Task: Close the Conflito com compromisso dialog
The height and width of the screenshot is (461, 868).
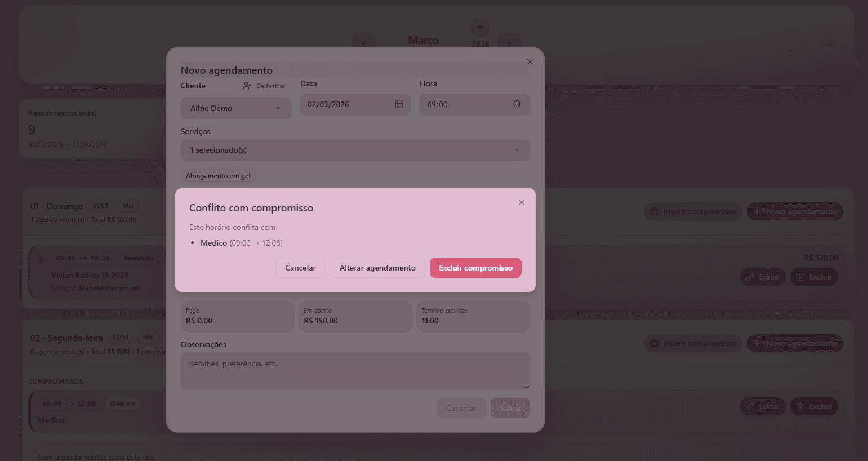Action: tap(522, 202)
